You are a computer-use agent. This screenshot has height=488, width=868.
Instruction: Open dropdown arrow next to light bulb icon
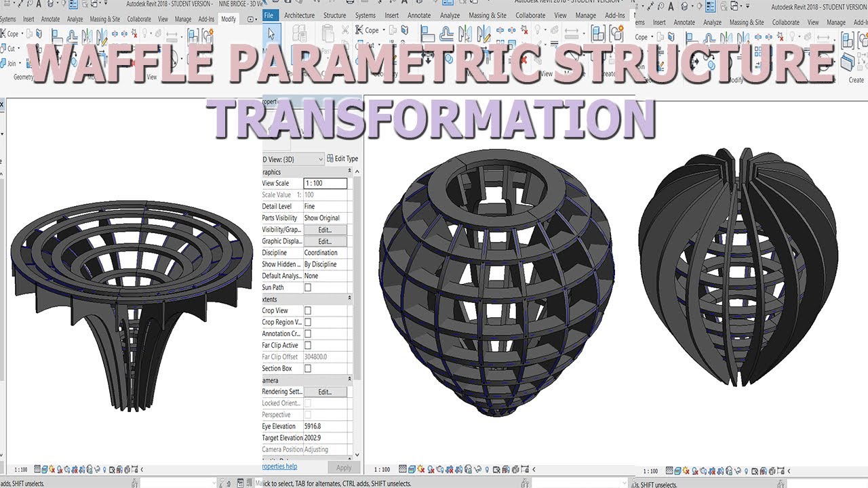point(545,30)
